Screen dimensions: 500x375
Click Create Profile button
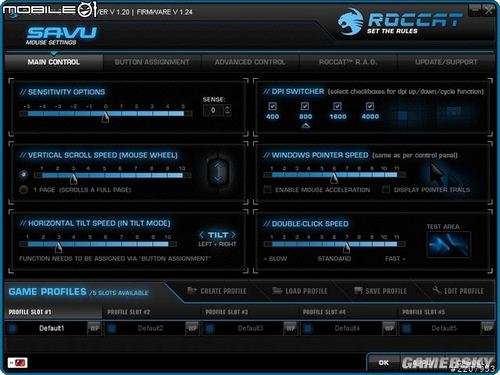[x=217, y=291]
